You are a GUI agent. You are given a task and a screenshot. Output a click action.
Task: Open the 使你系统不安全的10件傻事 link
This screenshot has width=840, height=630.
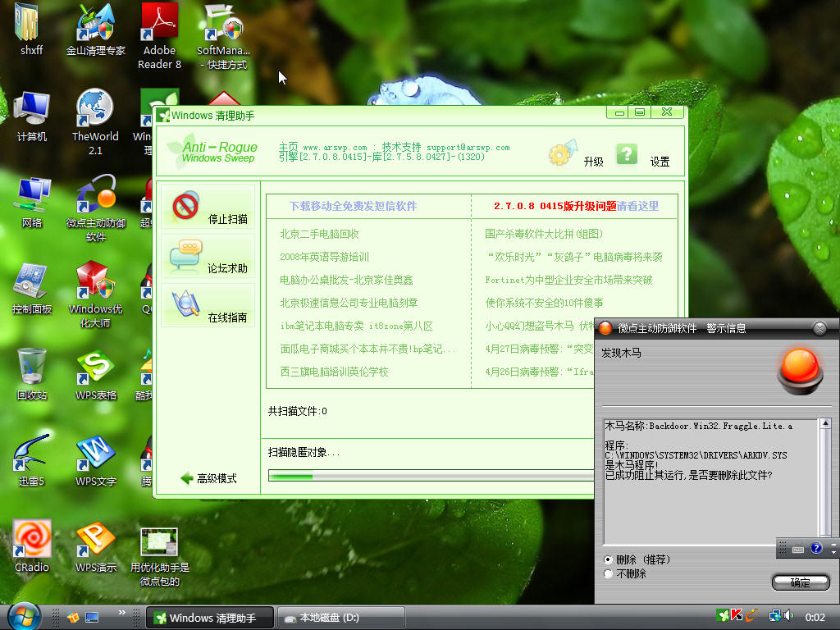pos(544,304)
